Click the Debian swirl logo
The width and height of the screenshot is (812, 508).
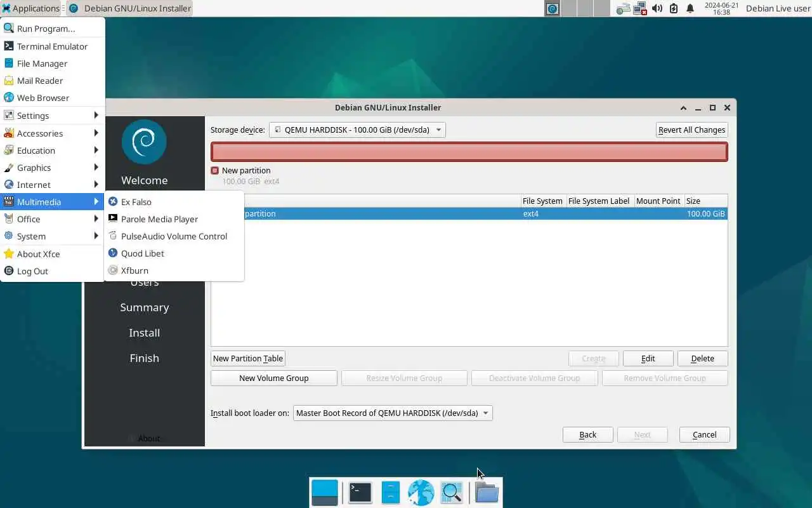pos(145,142)
